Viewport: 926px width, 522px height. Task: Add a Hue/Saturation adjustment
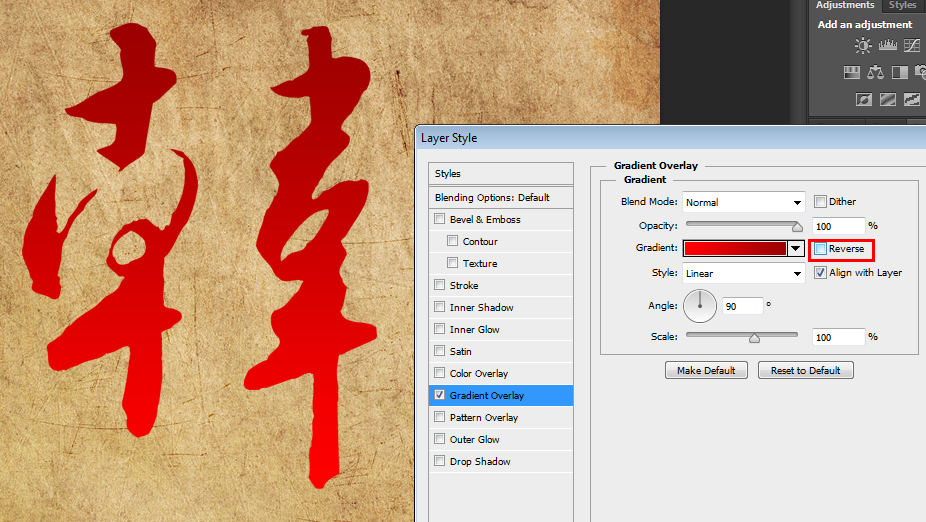pos(852,73)
